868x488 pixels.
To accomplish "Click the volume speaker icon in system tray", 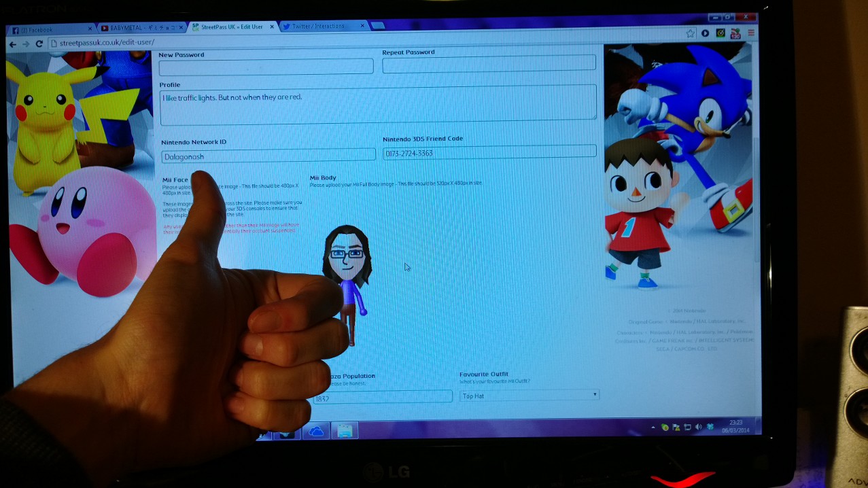I will click(698, 428).
